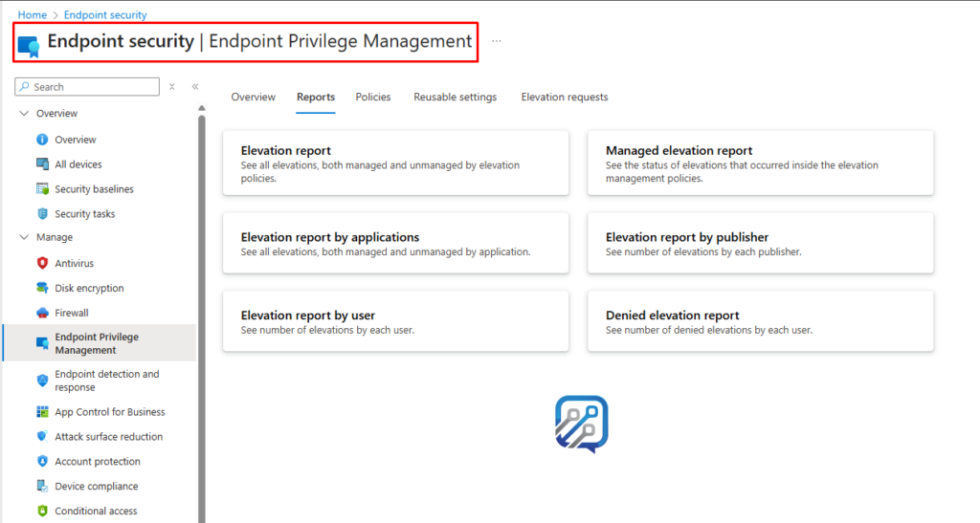980x523 pixels.
Task: Click the Endpoint detection and response icon
Action: [42, 381]
